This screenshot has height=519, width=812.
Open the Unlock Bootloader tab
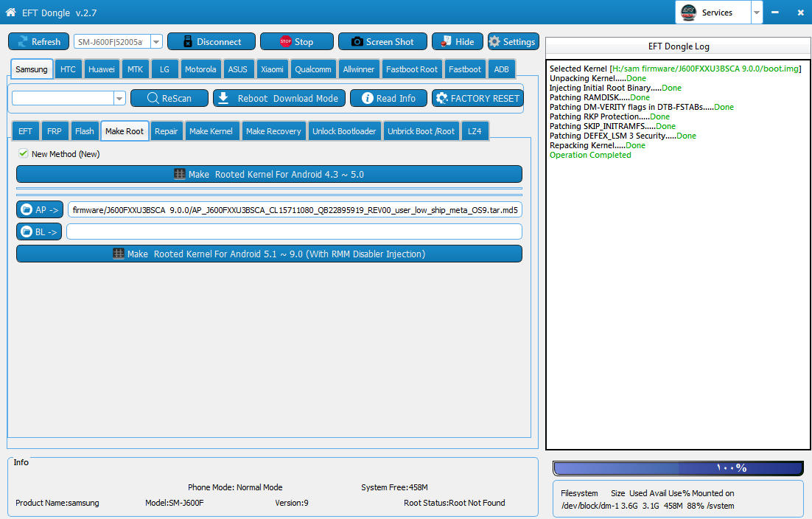coord(344,131)
